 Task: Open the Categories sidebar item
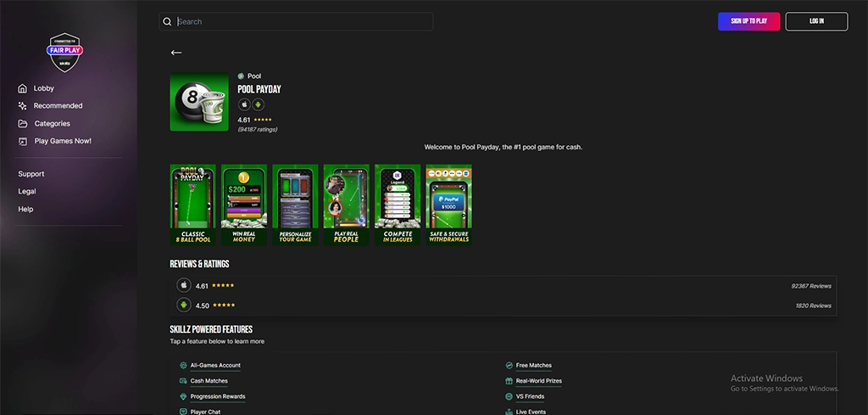[52, 124]
